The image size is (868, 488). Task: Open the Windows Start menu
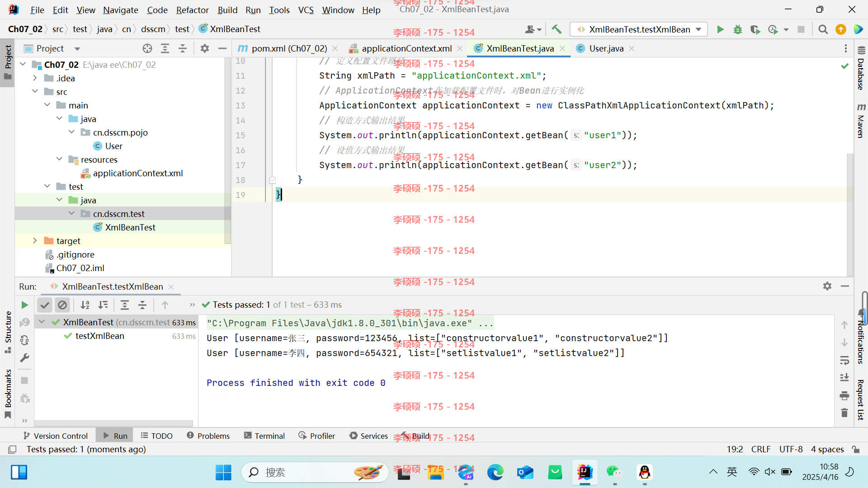click(223, 472)
